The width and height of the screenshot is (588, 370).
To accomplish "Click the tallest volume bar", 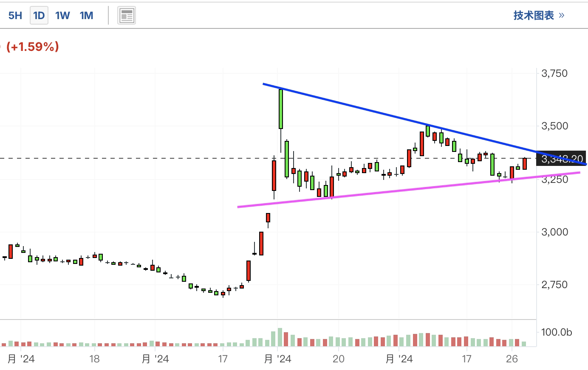I will (280, 337).
